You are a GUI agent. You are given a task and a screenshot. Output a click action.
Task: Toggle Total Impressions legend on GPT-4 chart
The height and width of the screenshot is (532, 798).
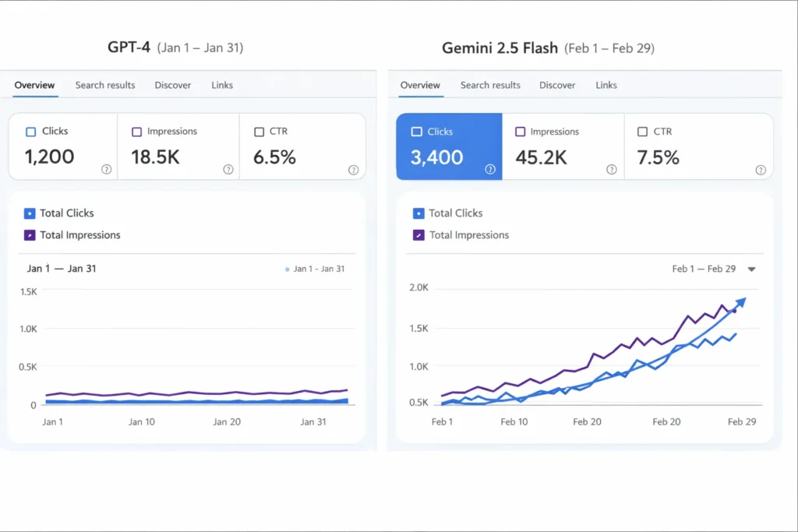point(30,234)
